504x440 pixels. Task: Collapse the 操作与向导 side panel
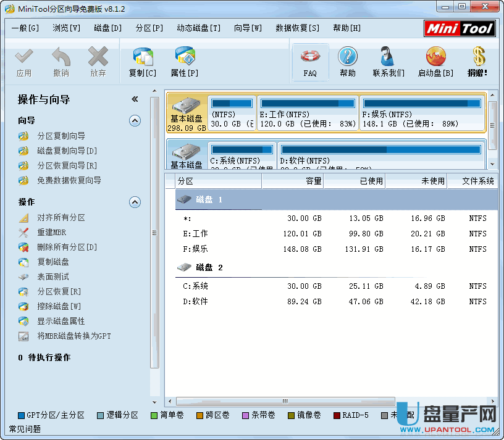click(x=135, y=99)
